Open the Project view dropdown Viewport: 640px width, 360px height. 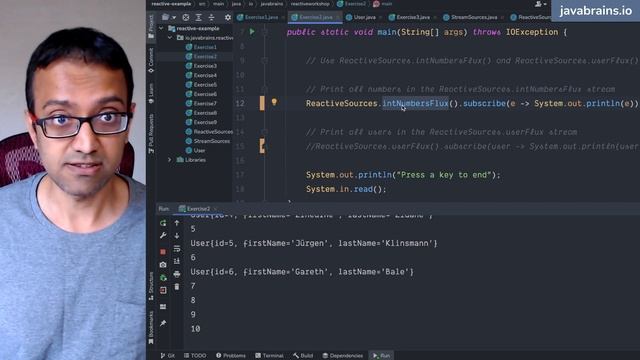click(168, 17)
